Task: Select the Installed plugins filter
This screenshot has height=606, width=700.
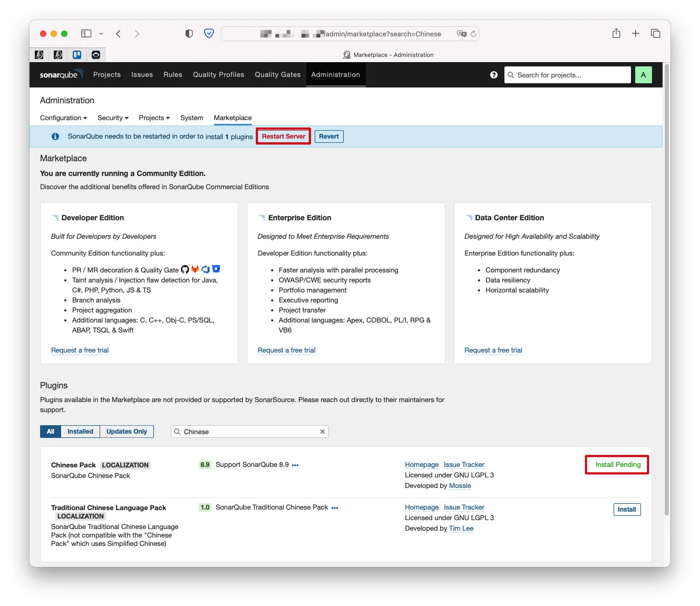Action: point(80,432)
